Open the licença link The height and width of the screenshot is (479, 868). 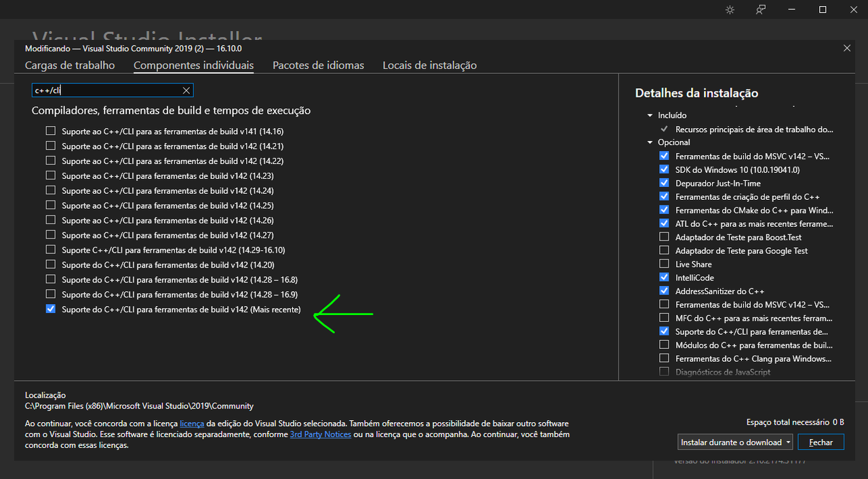(192, 423)
